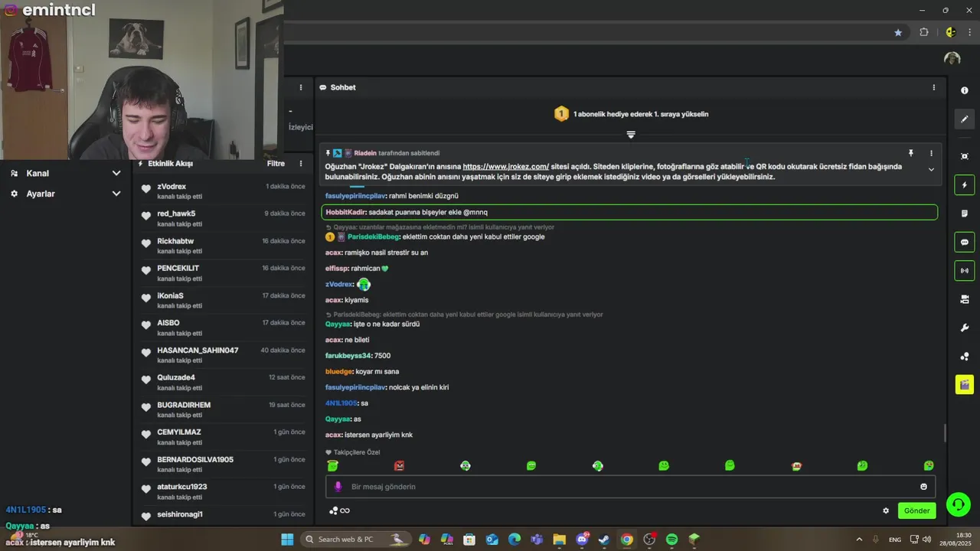Expand the Ayarlar sidebar section
The image size is (980, 551).
(65, 194)
